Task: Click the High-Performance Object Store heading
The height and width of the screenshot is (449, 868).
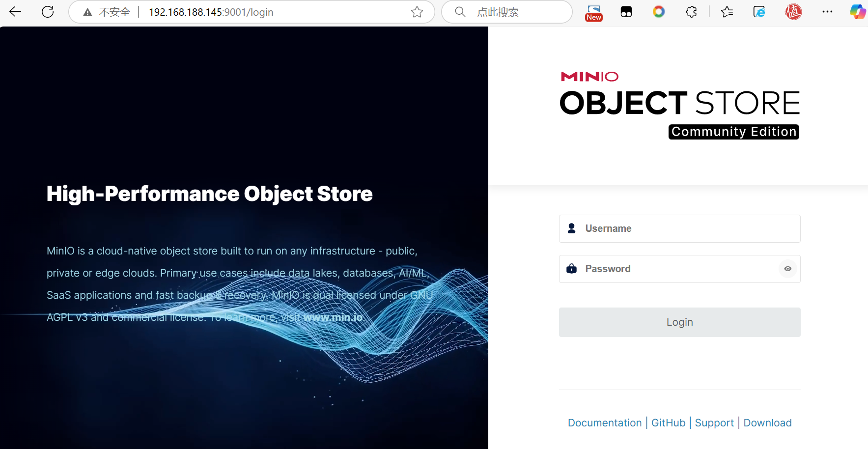Action: point(210,194)
